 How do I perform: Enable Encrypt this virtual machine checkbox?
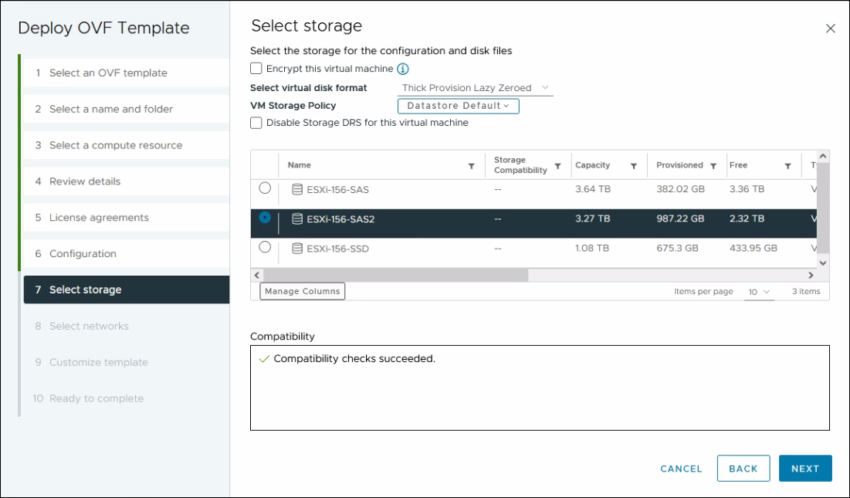pos(257,69)
